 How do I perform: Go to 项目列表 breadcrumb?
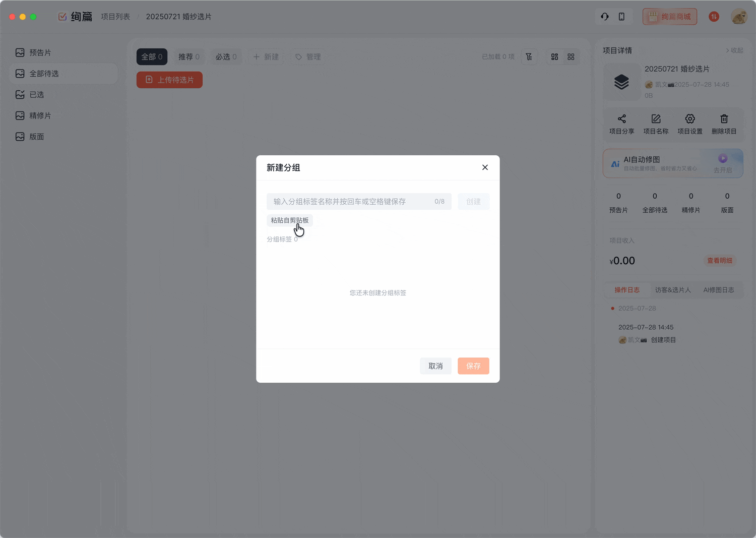[x=115, y=17]
